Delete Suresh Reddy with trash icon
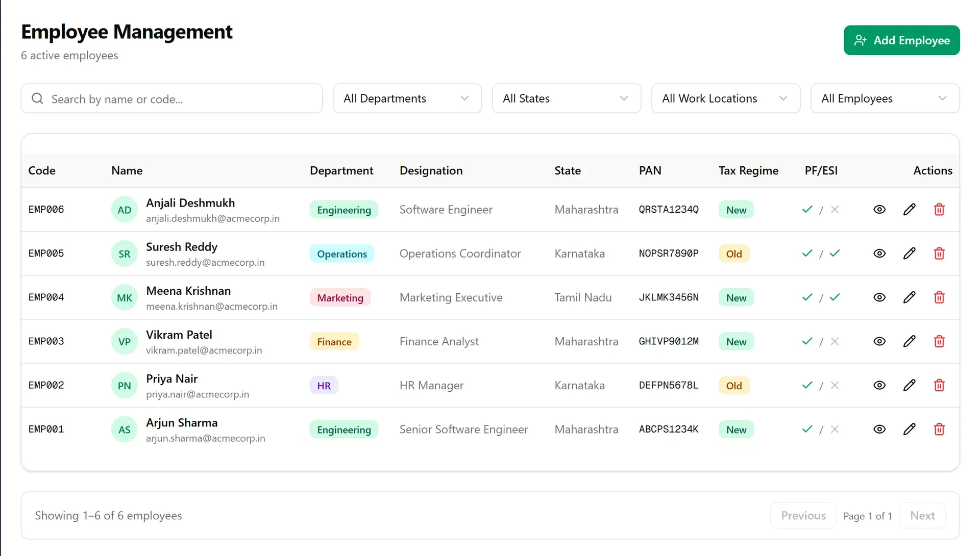The image size is (980, 556). tap(939, 254)
